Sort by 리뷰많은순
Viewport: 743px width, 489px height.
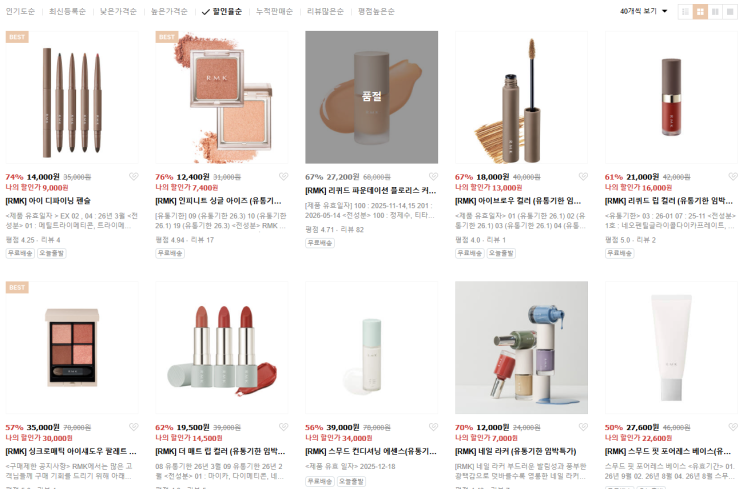point(325,11)
